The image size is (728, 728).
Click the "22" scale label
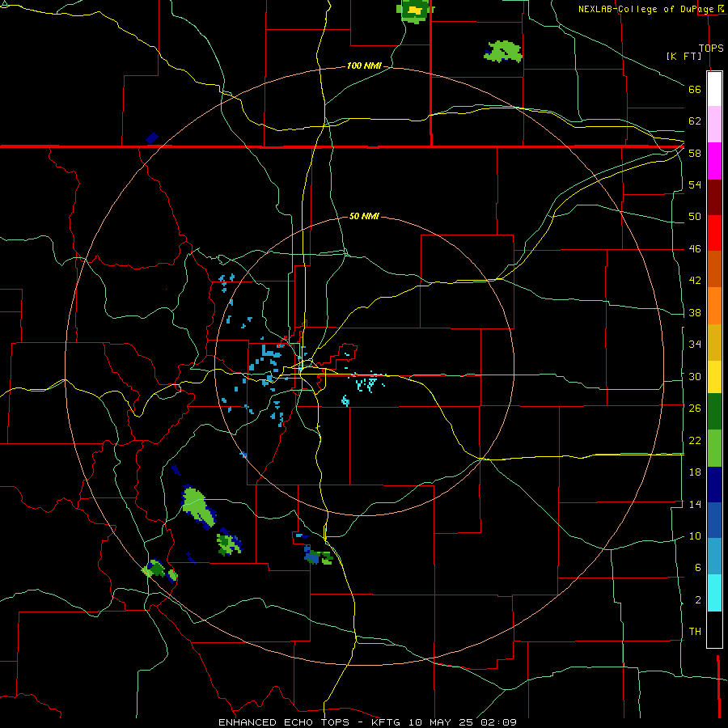tap(695, 440)
